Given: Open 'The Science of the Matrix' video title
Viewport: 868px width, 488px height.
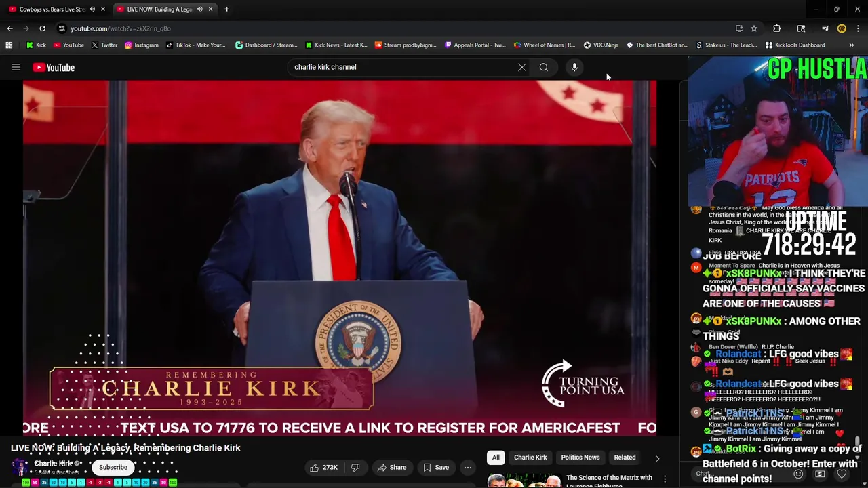Looking at the screenshot, I should (609, 481).
